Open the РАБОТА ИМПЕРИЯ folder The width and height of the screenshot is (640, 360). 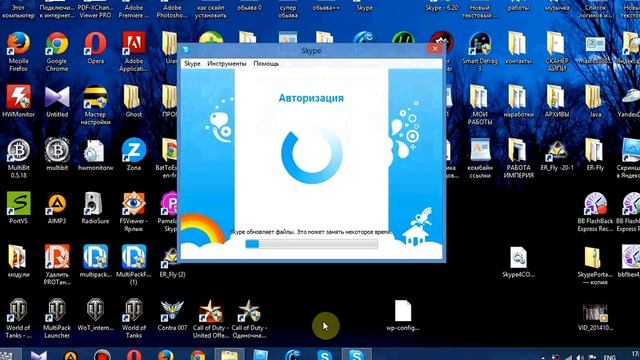518,158
